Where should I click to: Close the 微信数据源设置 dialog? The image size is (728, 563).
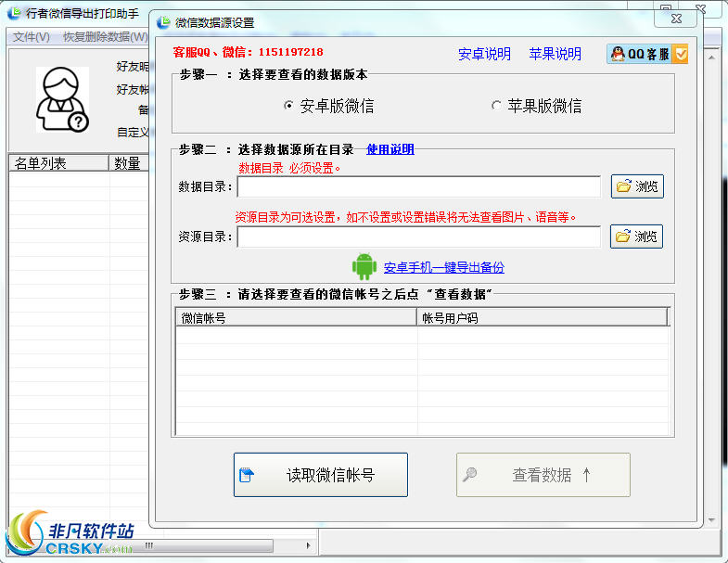[676, 19]
